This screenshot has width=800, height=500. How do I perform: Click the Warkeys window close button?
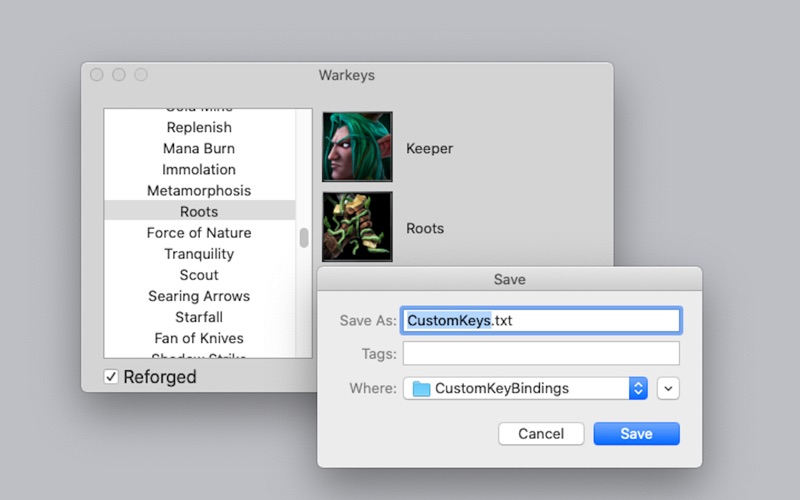(x=96, y=75)
